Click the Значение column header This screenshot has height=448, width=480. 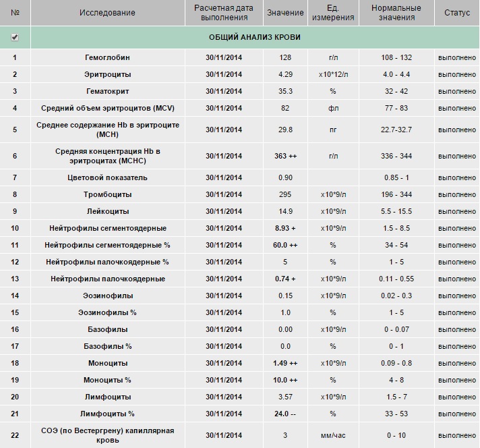click(x=285, y=13)
